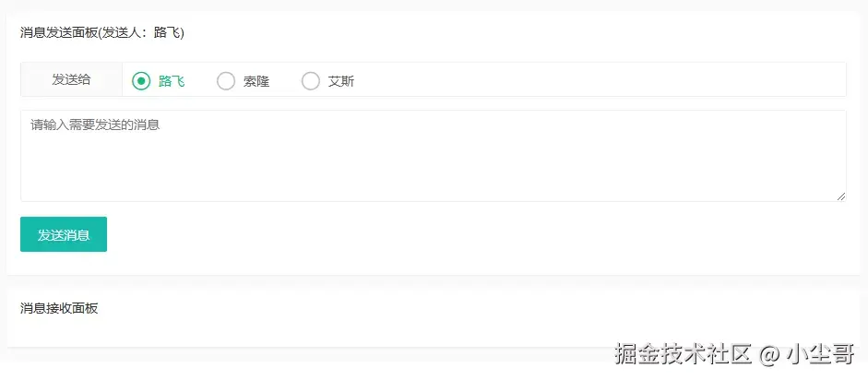
Task: Select the 路飞 radio button circle
Action: click(x=141, y=81)
